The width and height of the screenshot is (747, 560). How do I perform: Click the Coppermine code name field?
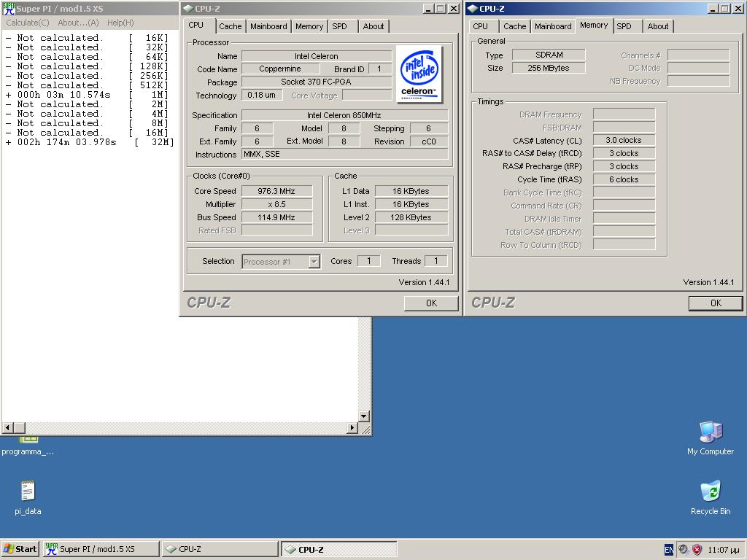pos(280,69)
